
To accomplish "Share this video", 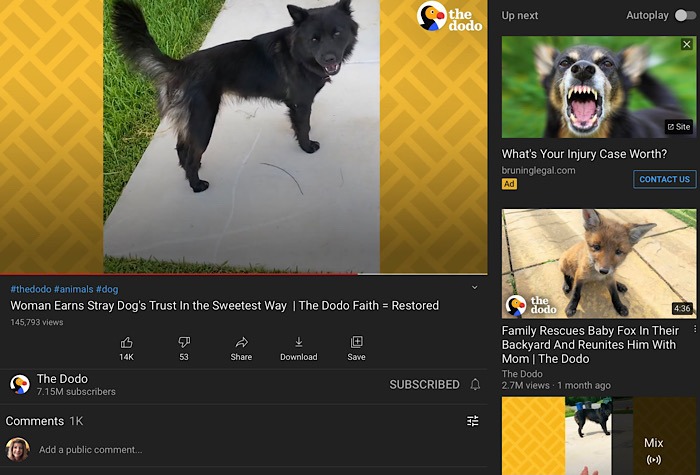I will pyautogui.click(x=241, y=343).
